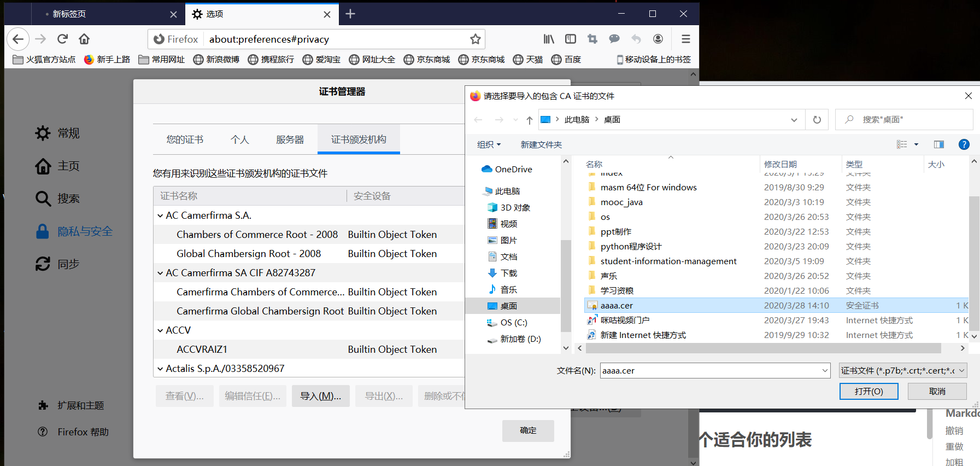980x466 pixels.
Task: Select OS (C:) drive in navigation pane
Action: pos(507,323)
